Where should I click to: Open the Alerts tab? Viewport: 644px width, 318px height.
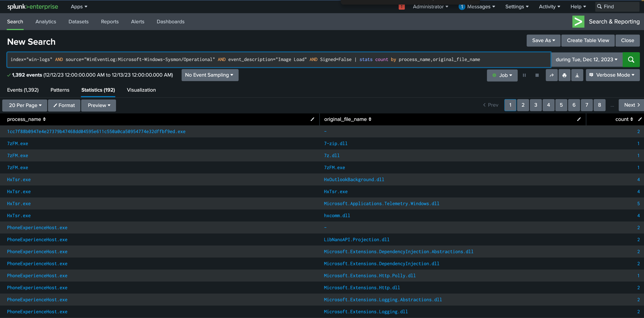(138, 22)
